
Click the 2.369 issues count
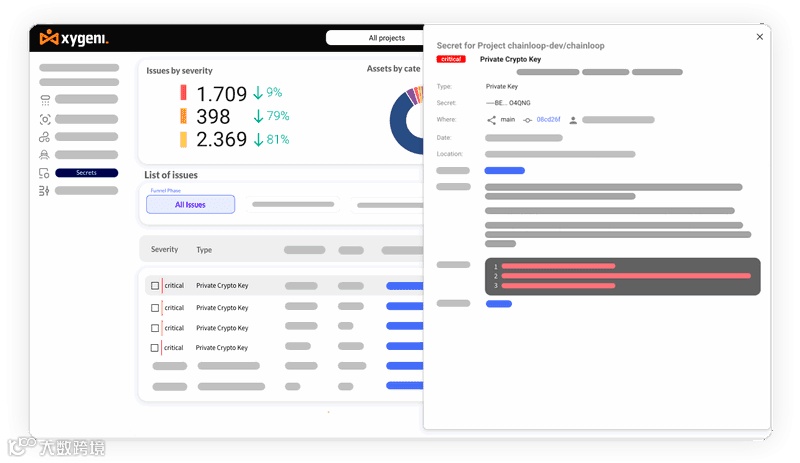pos(221,139)
